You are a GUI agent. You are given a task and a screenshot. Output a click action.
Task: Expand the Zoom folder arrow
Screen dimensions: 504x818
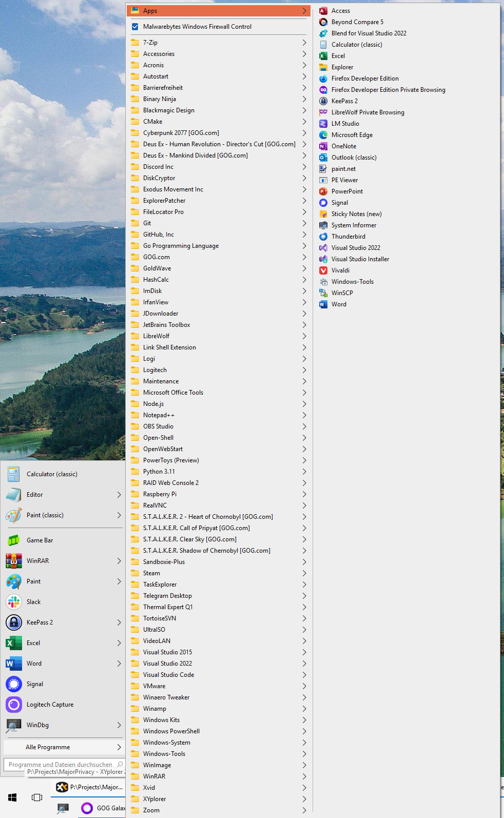pos(304,810)
